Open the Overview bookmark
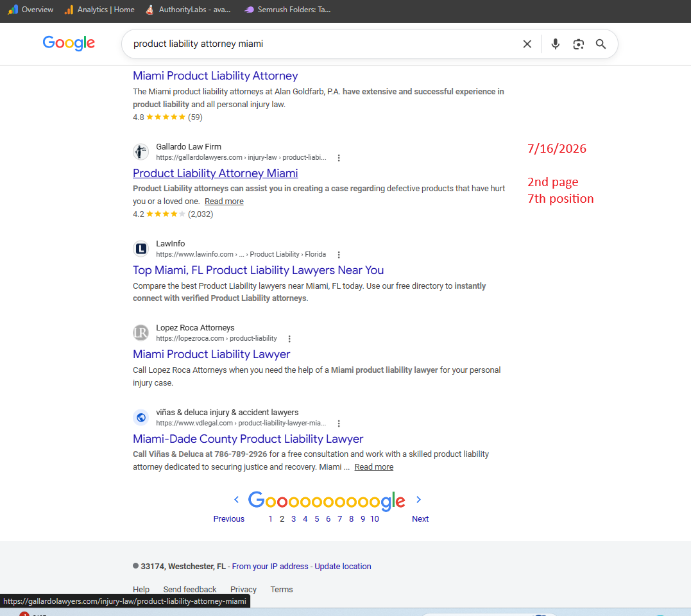691x616 pixels. tap(31, 10)
